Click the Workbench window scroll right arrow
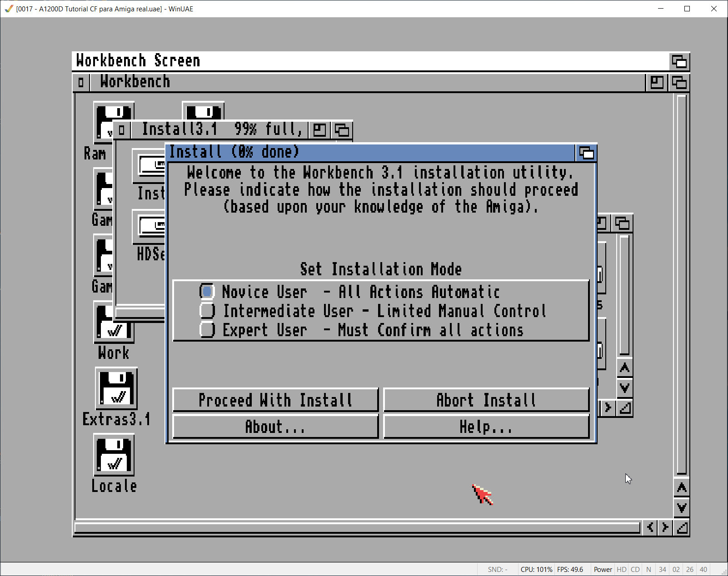This screenshot has width=728, height=576. point(665,527)
